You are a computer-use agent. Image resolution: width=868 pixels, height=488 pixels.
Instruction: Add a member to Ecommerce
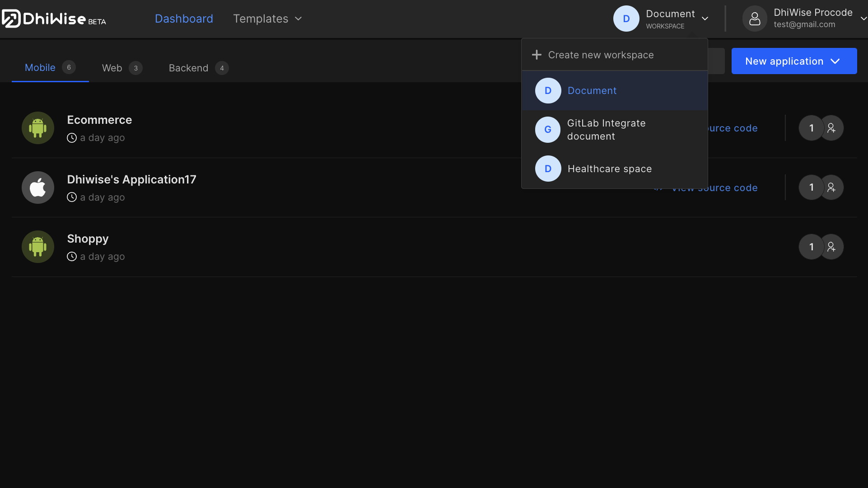[832, 128]
